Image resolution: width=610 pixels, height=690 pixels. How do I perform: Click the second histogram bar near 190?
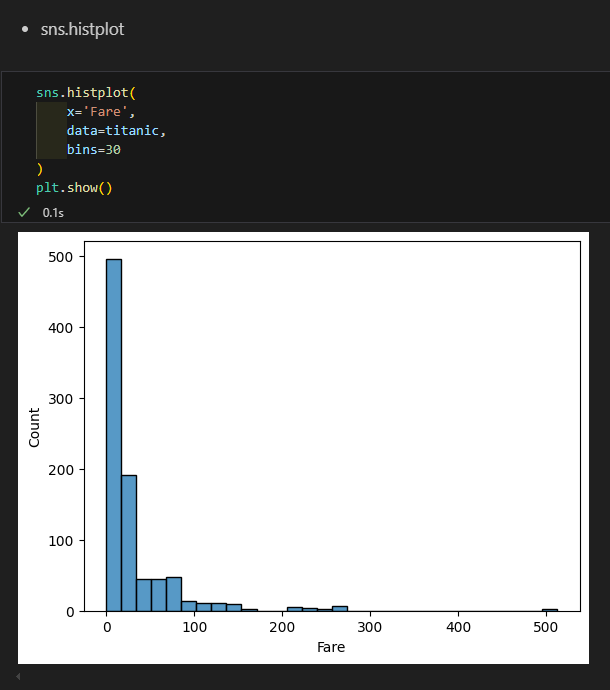point(129,543)
